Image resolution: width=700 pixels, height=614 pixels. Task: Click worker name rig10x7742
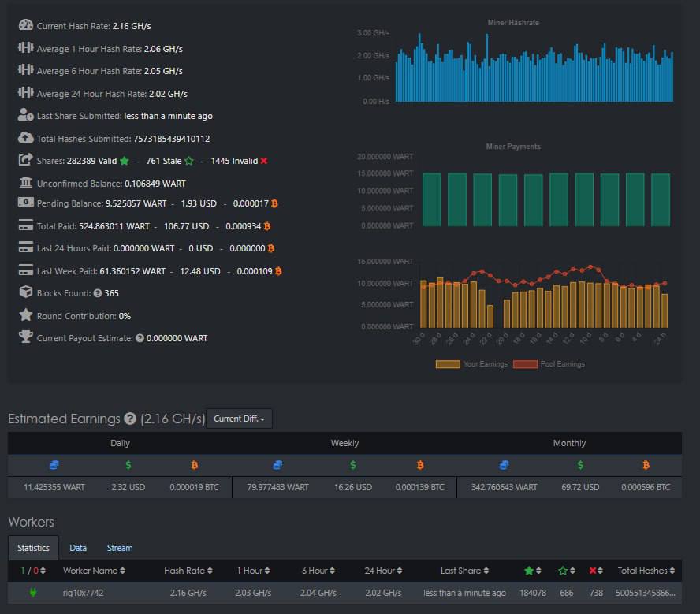click(x=83, y=593)
